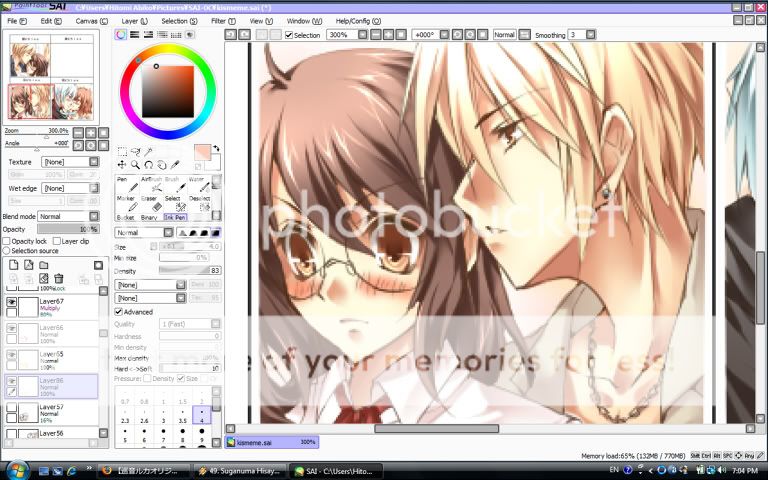Show the RGB slider panel icon

(x=134, y=34)
